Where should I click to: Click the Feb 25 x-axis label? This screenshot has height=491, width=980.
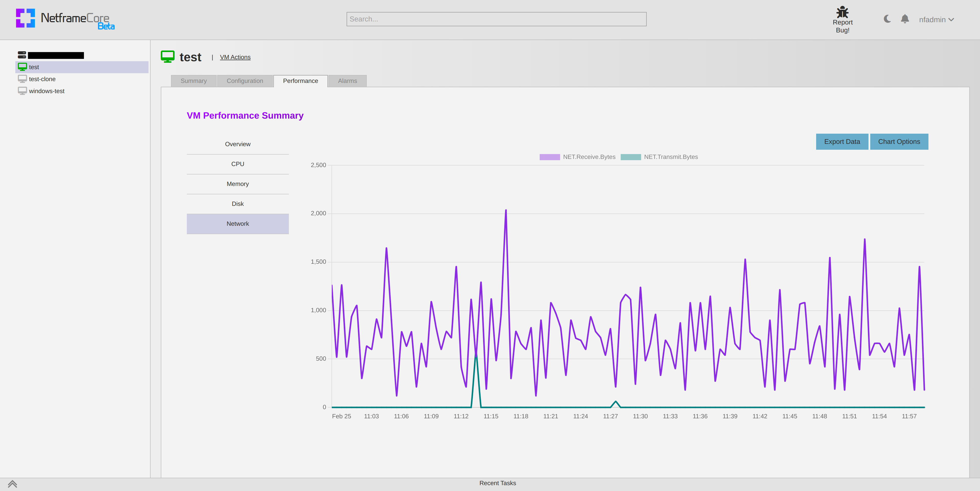(x=342, y=417)
